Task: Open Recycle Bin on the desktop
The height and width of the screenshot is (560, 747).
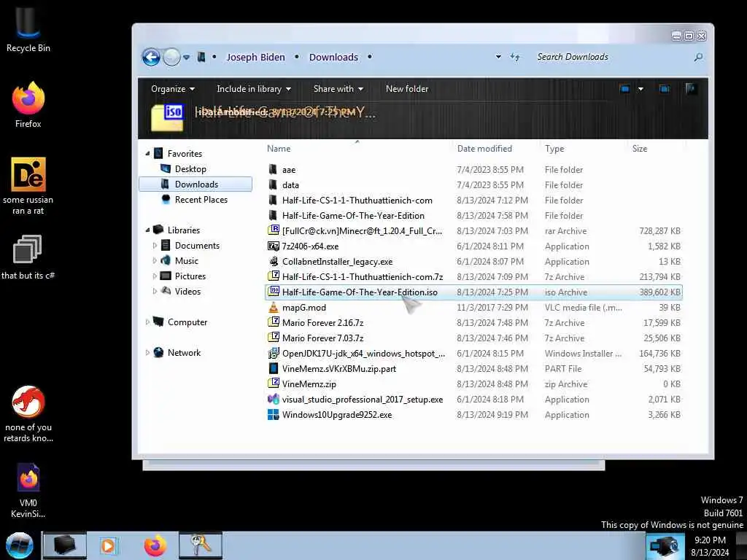Action: (28, 28)
